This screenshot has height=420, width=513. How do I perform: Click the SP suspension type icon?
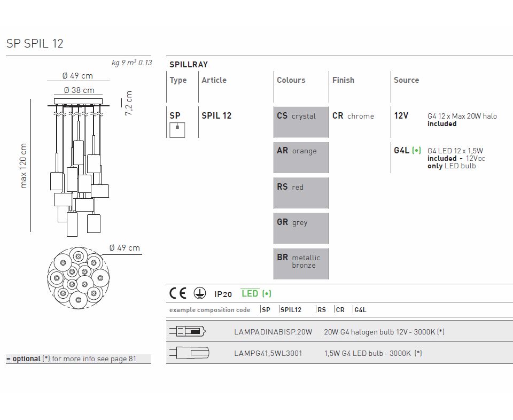pos(177,130)
